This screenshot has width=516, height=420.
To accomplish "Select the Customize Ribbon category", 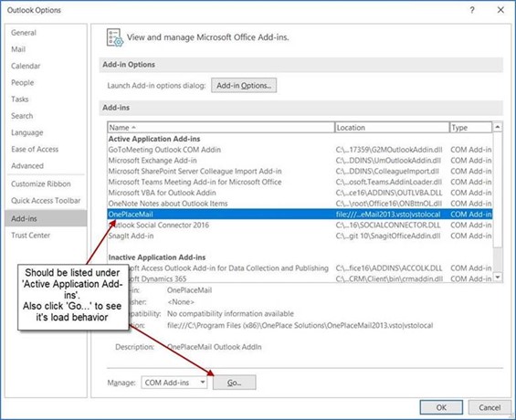I will click(x=41, y=184).
